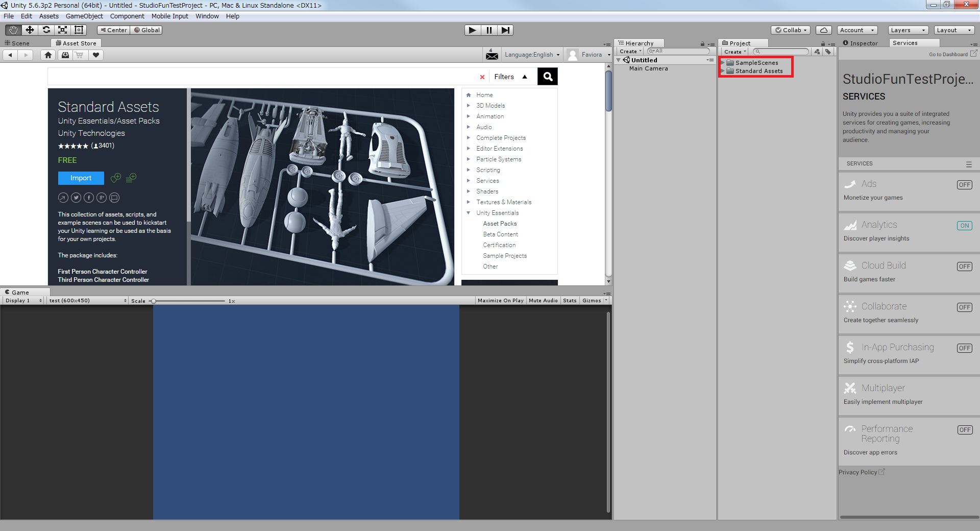Select the Rect Transform tool
Image resolution: width=980 pixels, height=531 pixels.
point(79,30)
